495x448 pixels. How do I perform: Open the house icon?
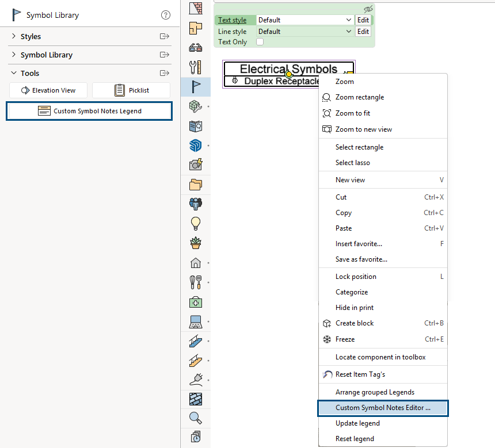(196, 263)
